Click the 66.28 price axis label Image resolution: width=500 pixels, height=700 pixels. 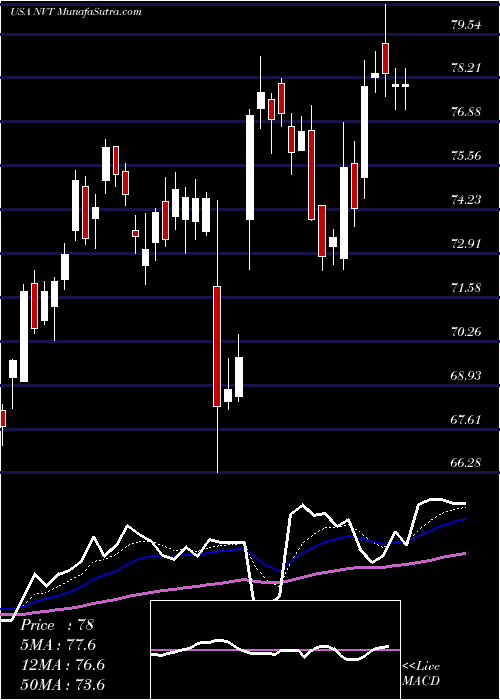pos(466,463)
